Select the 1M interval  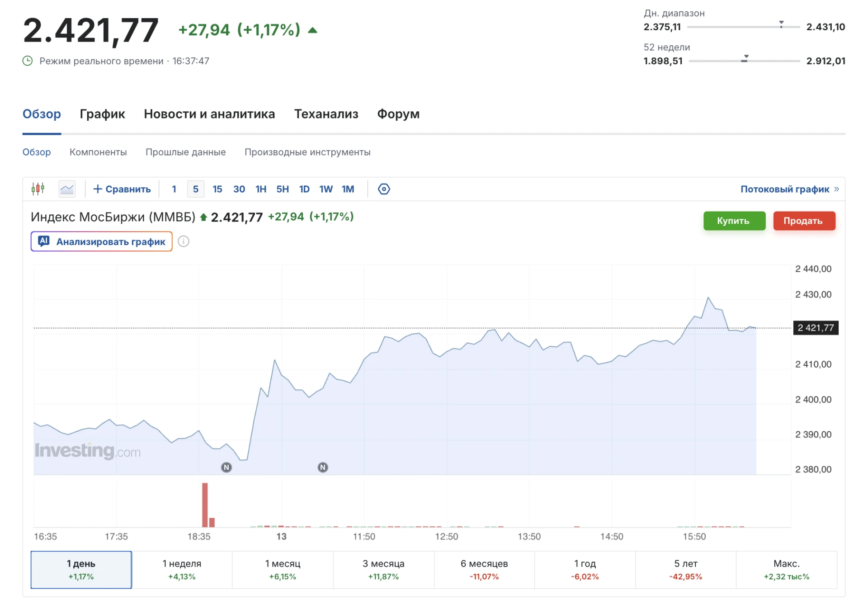[x=348, y=189]
